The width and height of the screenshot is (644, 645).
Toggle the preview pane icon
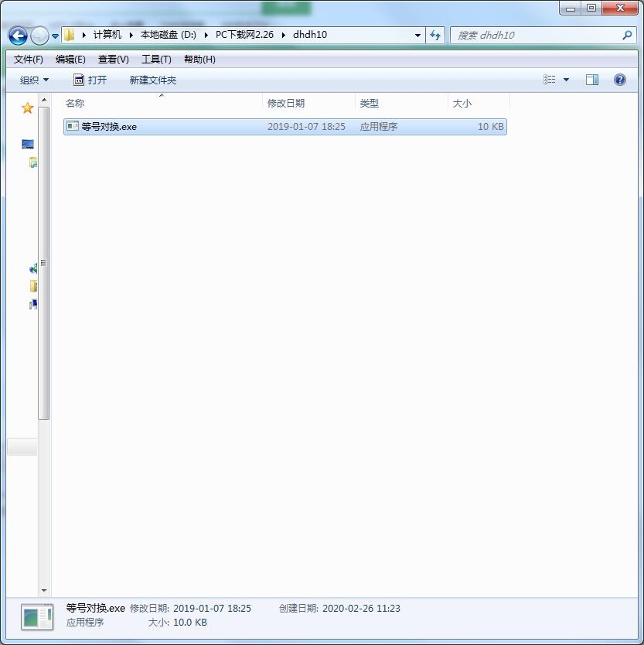[x=591, y=80]
